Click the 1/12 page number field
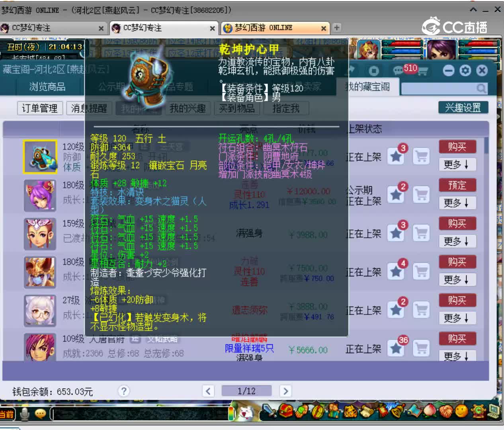504x430 pixels. coord(246,391)
